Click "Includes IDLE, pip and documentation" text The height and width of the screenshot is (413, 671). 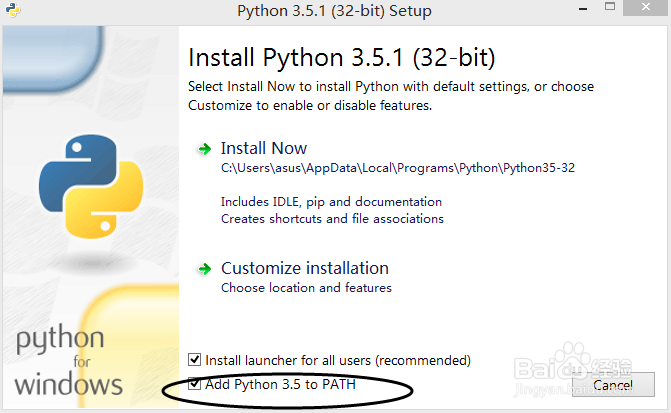click(331, 201)
